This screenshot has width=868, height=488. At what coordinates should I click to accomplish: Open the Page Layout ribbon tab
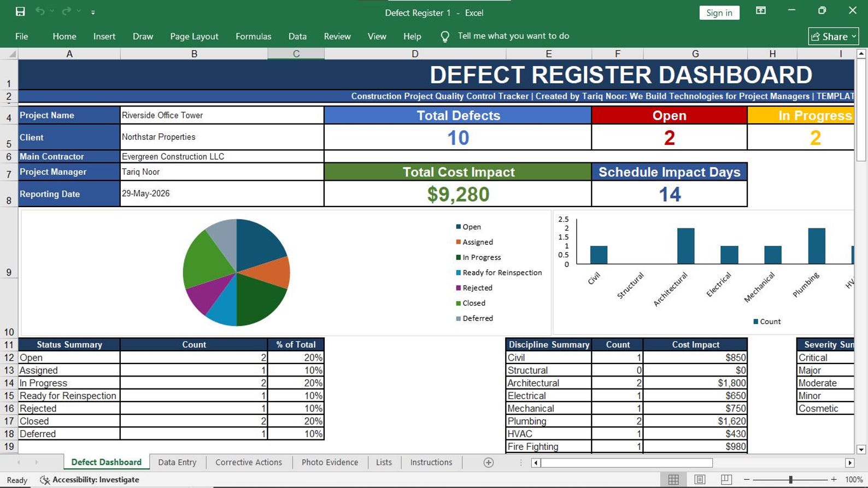pyautogui.click(x=194, y=37)
